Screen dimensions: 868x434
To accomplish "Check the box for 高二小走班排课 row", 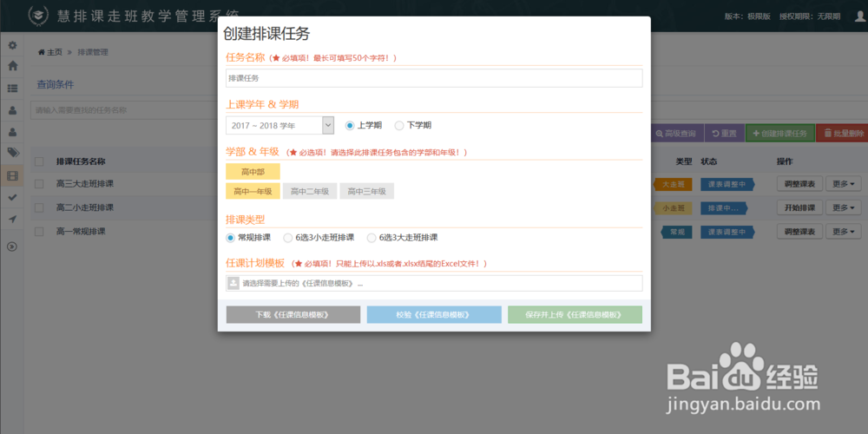I will point(39,207).
